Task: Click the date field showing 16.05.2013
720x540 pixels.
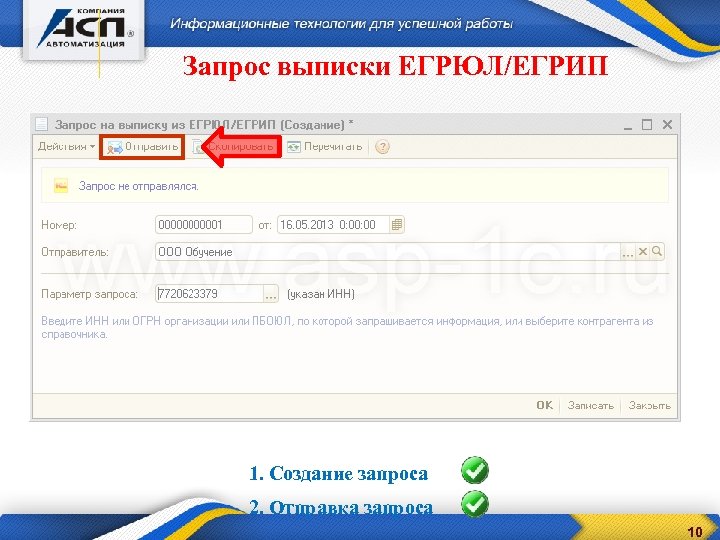Action: [x=333, y=225]
